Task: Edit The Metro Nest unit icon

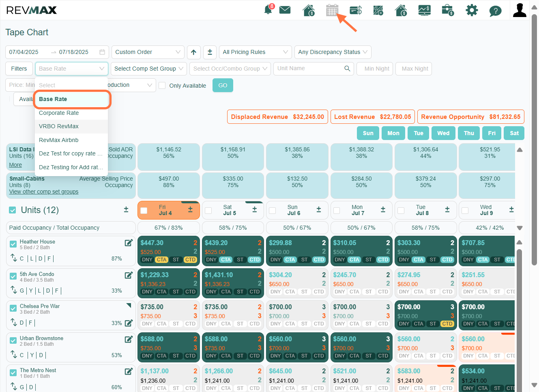Action: (x=129, y=371)
